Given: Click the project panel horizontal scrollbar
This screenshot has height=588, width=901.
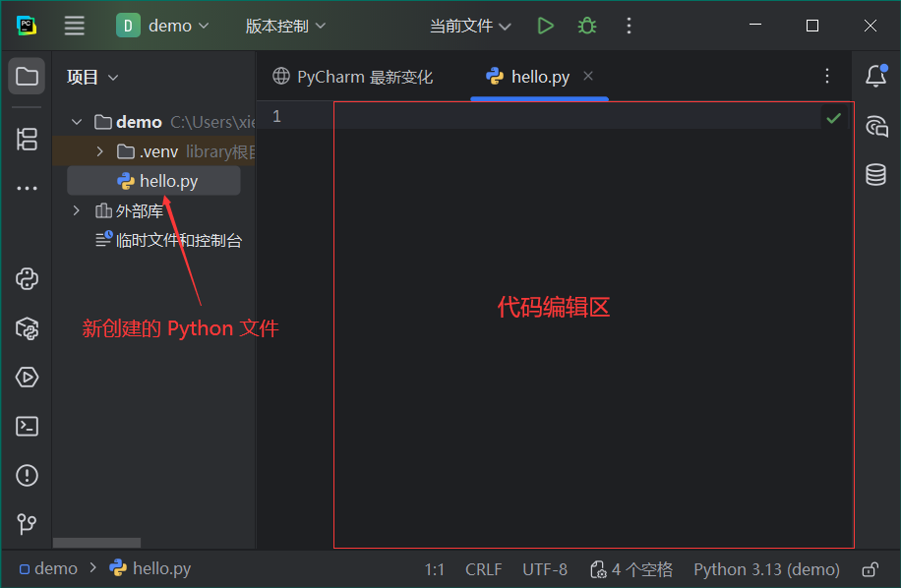Looking at the screenshot, I should click(96, 543).
